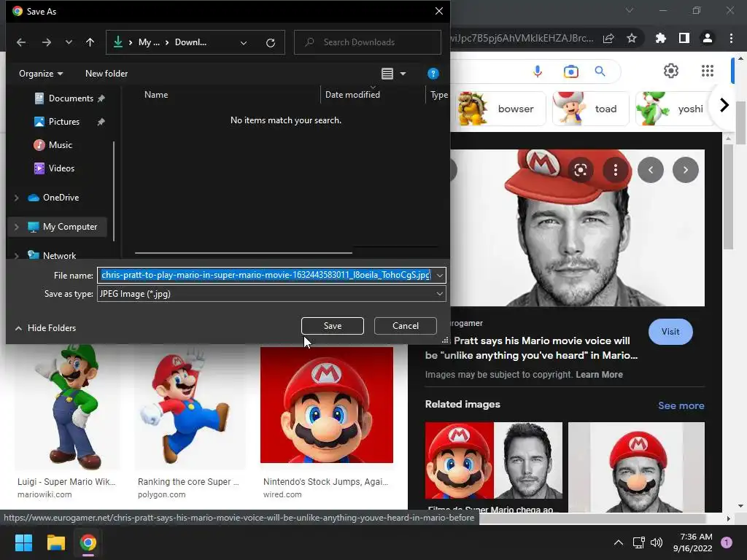Sort by the Name column header
Image resolution: width=747 pixels, height=560 pixels.
(x=156, y=94)
